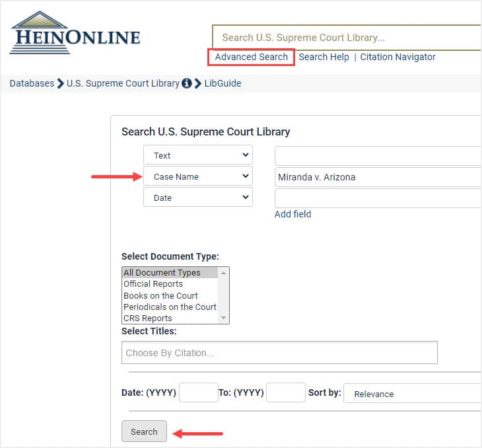Focus the top Search U.S. Supreme Court Library box
The width and height of the screenshot is (482, 448).
coord(347,38)
